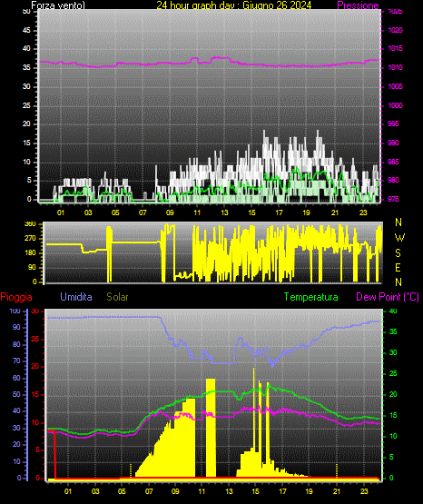Click the 'W' wind direction compass letter

pyautogui.click(x=399, y=238)
